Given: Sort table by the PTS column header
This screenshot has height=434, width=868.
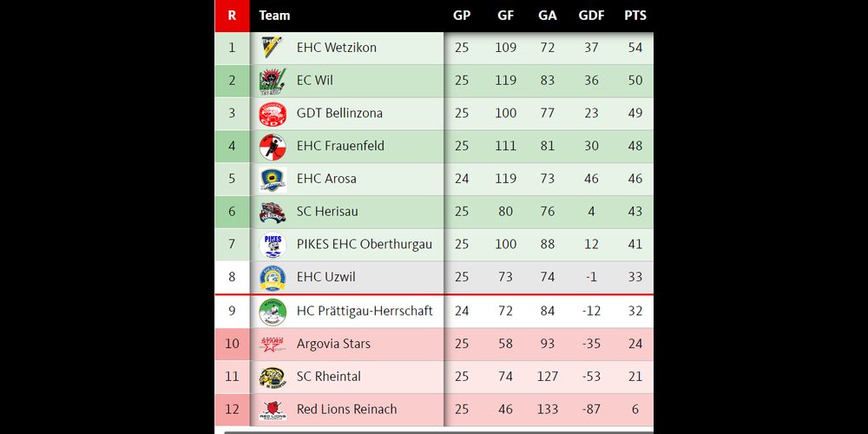Looking at the screenshot, I should pos(635,16).
